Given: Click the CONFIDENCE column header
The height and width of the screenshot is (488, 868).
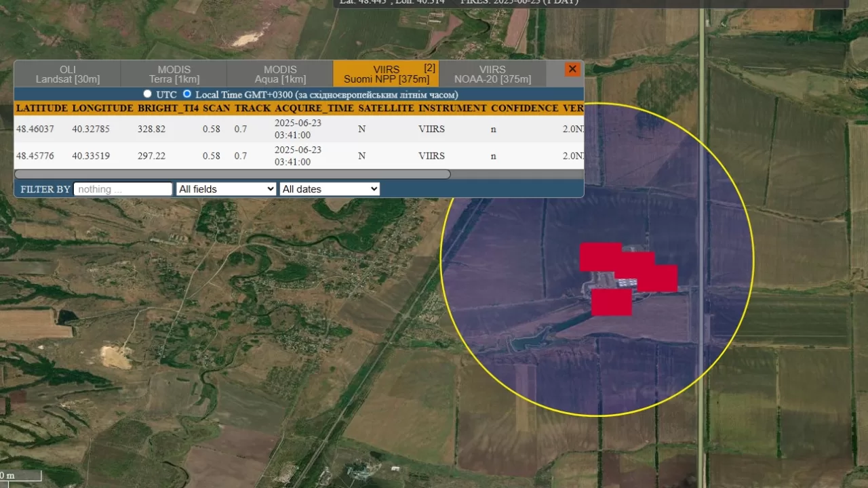Looking at the screenshot, I should (523, 108).
